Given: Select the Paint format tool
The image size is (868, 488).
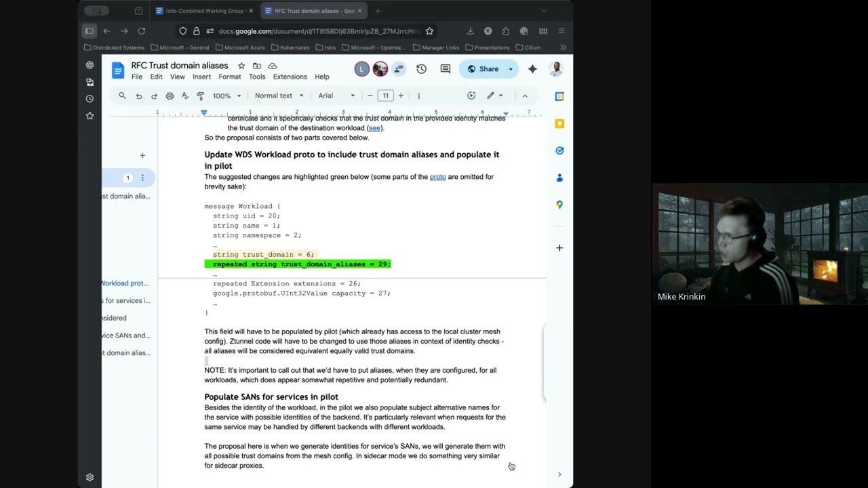Looking at the screenshot, I should 200,96.
